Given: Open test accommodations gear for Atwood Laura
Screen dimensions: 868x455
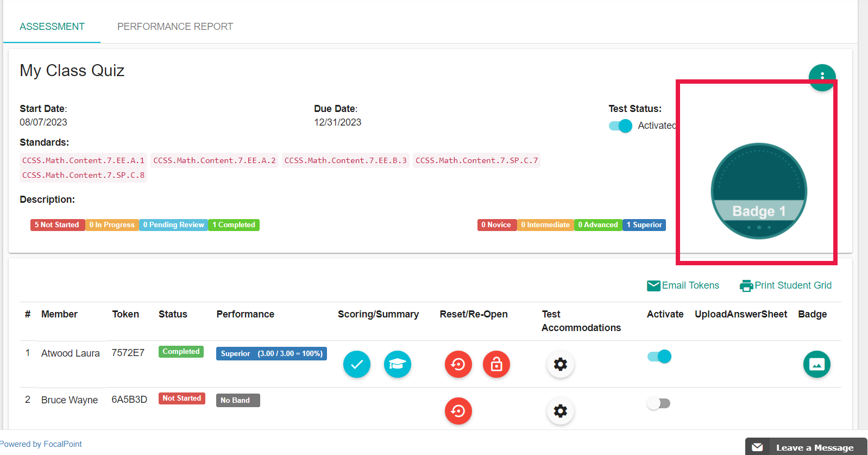Looking at the screenshot, I should [561, 364].
